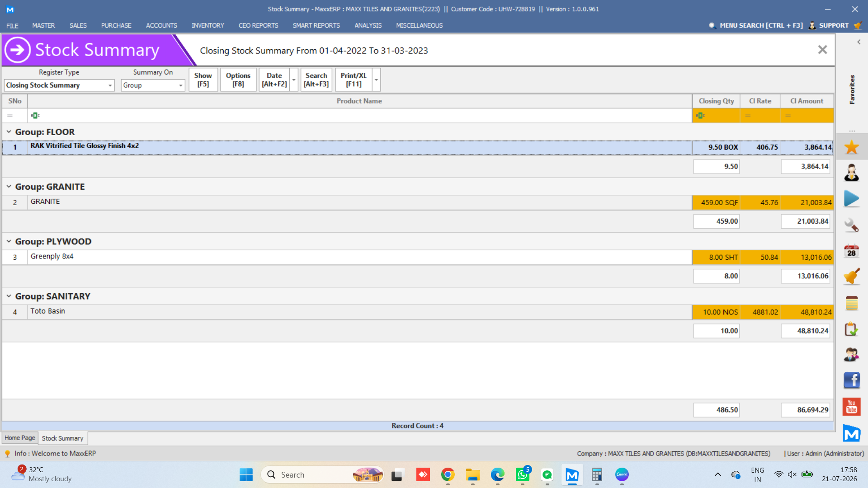Image resolution: width=868 pixels, height=488 pixels.
Task: Open the Windows Start menu
Action: [246, 475]
